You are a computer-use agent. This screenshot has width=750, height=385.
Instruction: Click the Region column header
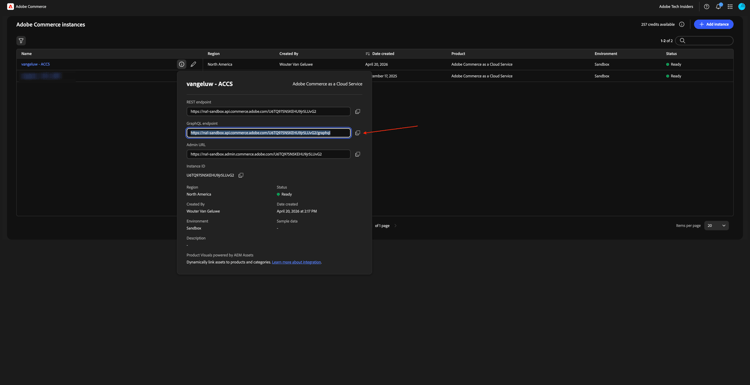click(x=214, y=54)
